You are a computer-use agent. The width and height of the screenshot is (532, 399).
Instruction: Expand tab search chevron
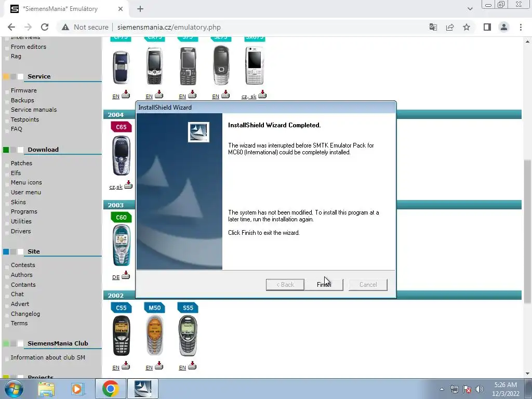[x=470, y=9]
